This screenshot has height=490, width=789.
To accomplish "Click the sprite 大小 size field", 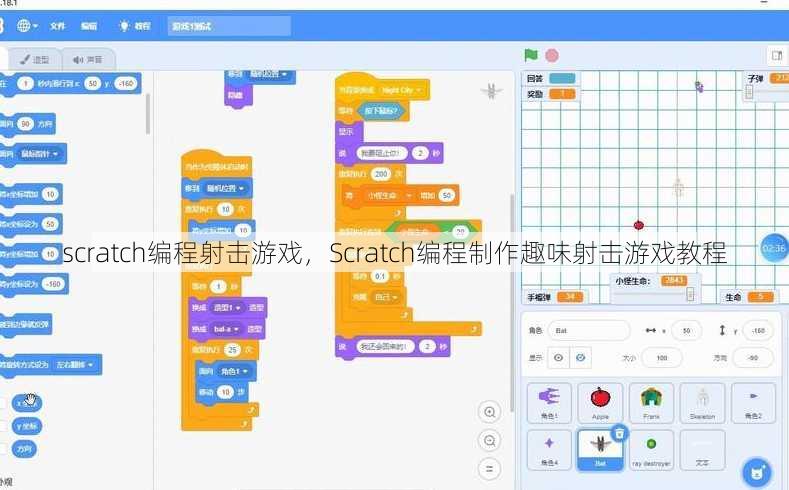I will click(662, 358).
